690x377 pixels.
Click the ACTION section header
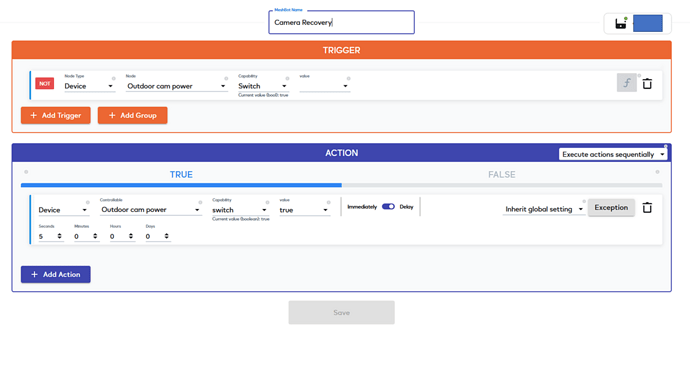tap(341, 153)
